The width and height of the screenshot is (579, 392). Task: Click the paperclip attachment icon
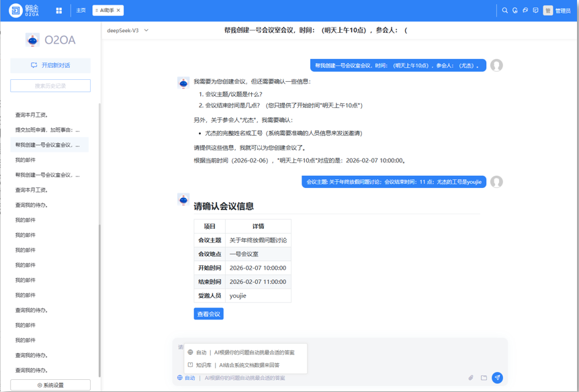click(471, 378)
